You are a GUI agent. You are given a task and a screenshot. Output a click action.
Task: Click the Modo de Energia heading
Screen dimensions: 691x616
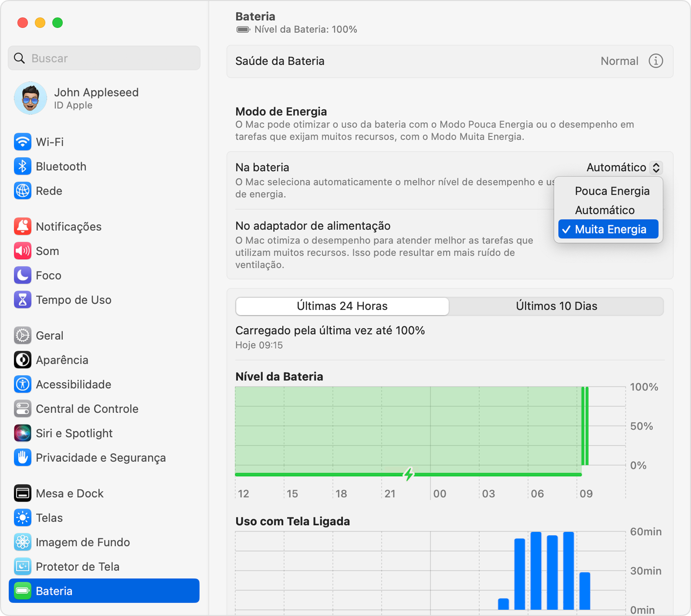[281, 111]
